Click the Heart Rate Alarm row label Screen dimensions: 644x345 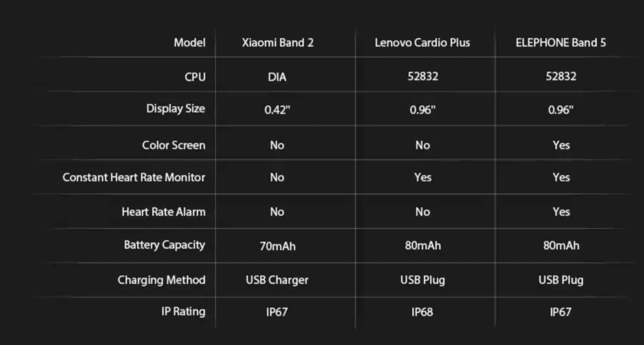pos(164,212)
